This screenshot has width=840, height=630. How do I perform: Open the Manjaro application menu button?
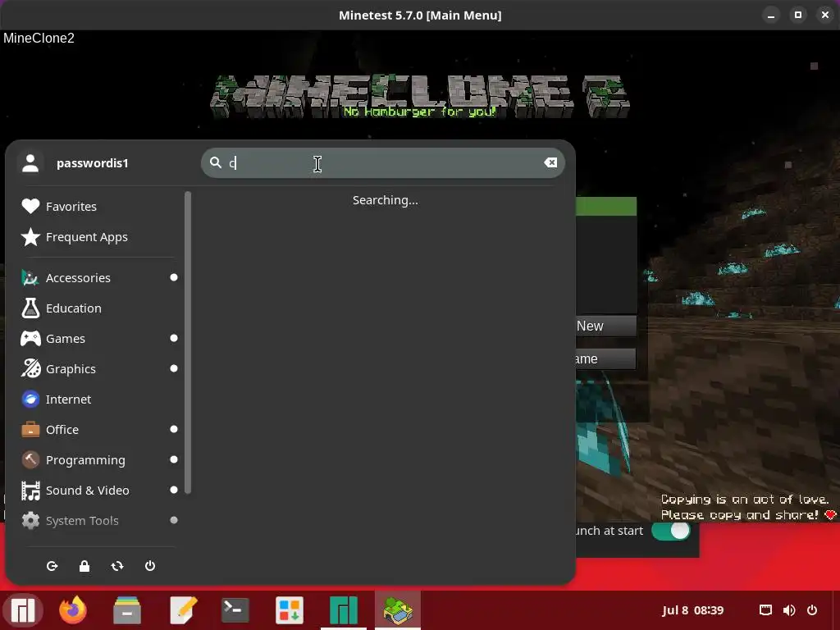pos(23,610)
